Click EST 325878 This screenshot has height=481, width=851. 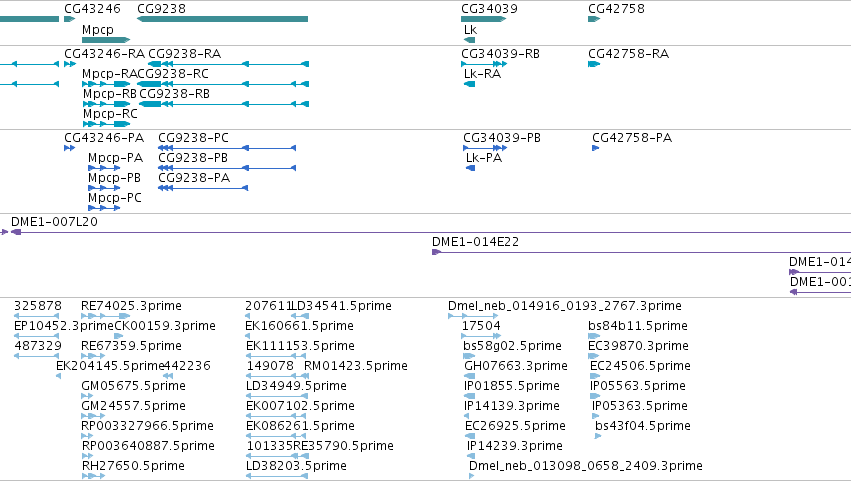(38, 306)
